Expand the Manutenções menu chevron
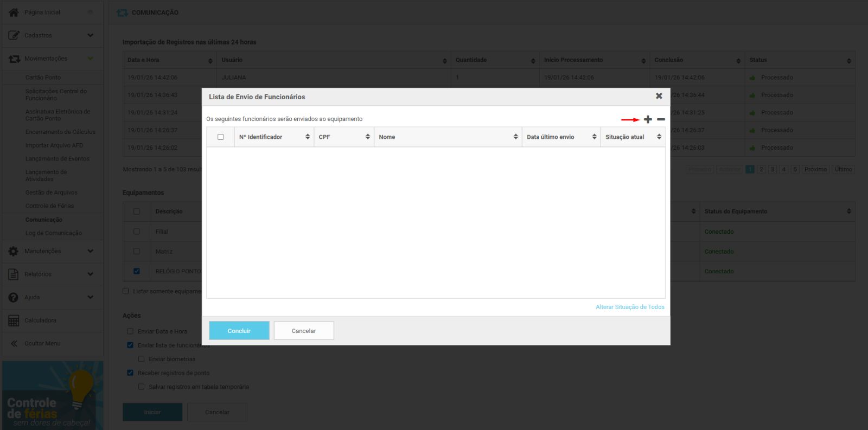The image size is (868, 430). click(90, 251)
